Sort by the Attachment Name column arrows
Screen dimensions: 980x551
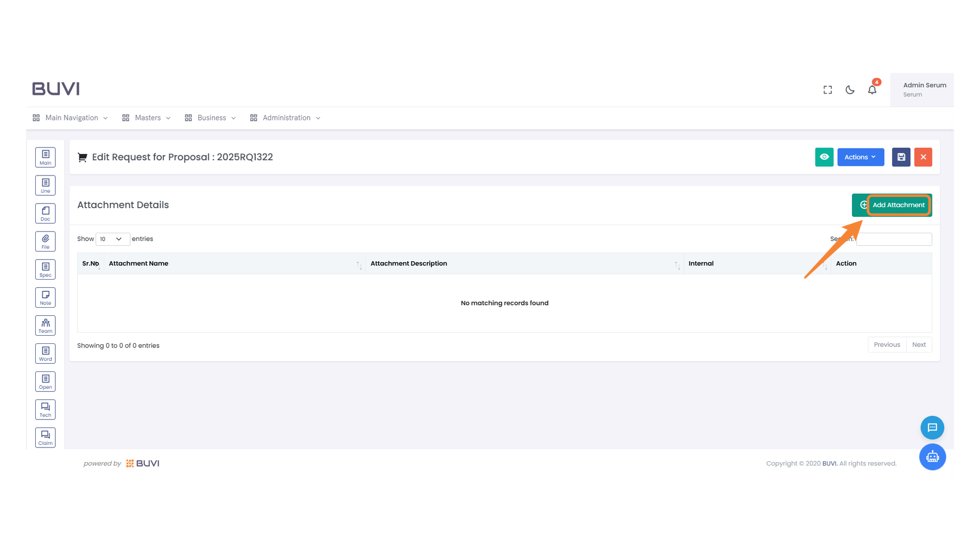coord(359,265)
